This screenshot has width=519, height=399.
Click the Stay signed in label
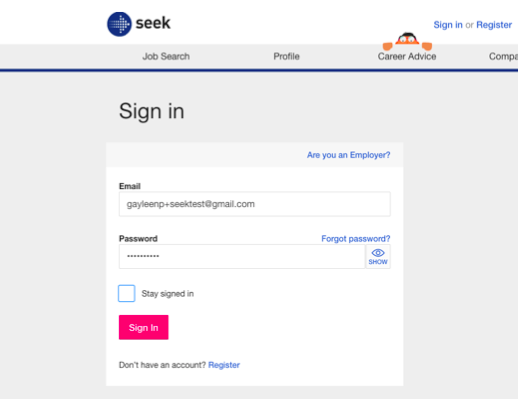click(168, 294)
